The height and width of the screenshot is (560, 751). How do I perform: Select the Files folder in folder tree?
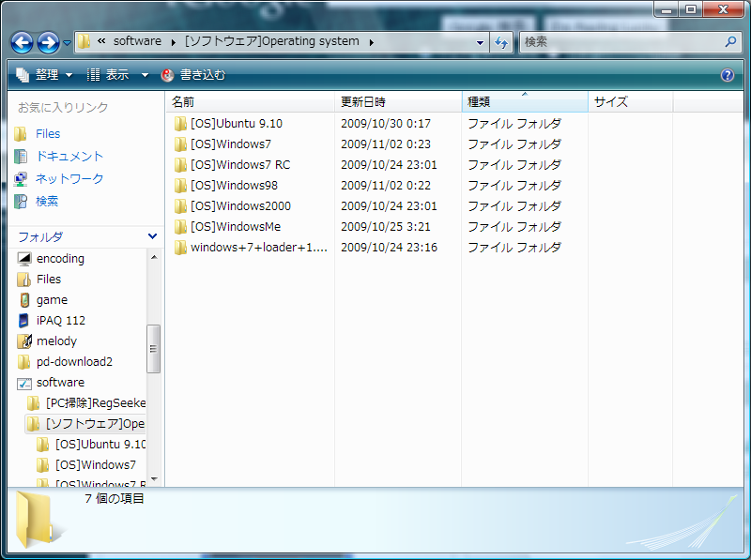point(49,279)
